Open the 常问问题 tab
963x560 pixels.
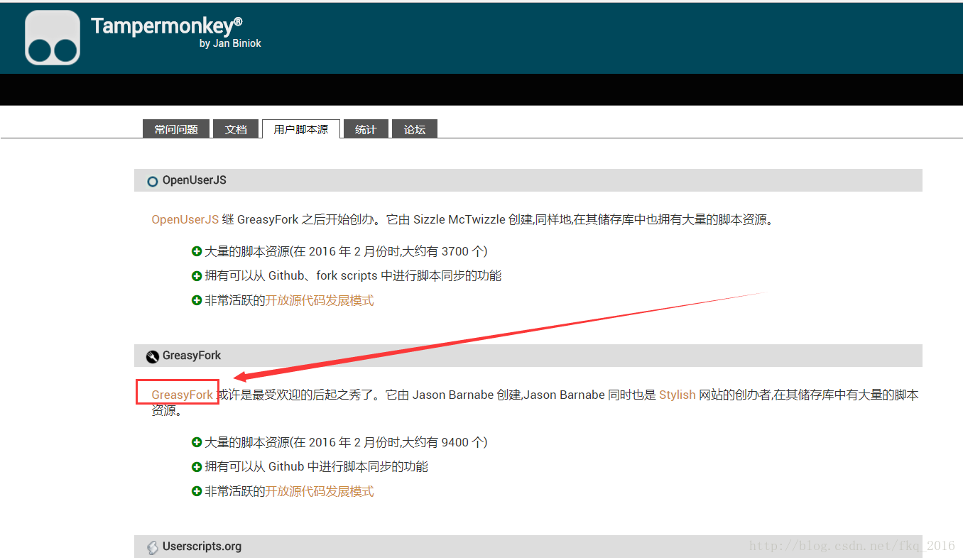point(175,129)
